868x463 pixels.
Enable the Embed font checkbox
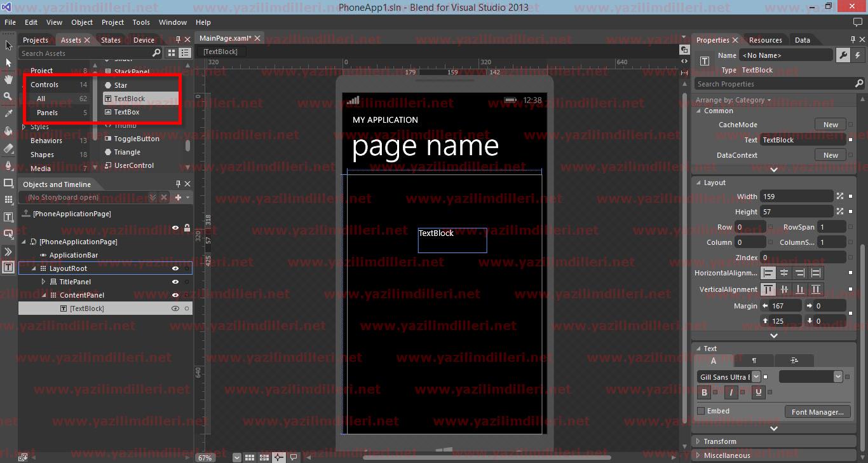(x=701, y=411)
